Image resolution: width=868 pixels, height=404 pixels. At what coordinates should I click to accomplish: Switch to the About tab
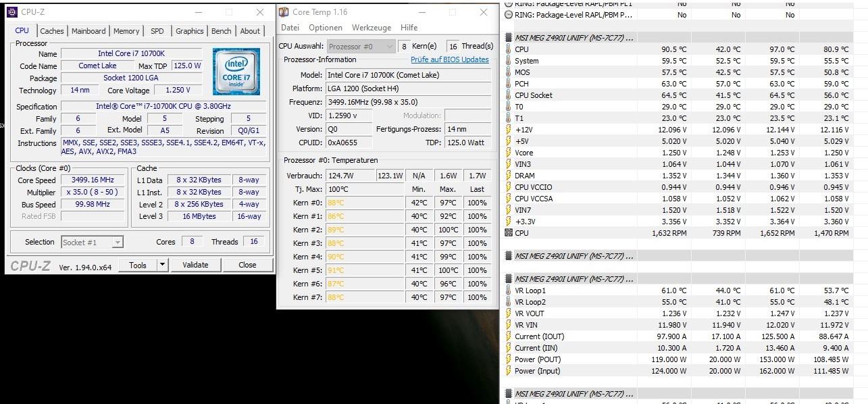point(250,31)
